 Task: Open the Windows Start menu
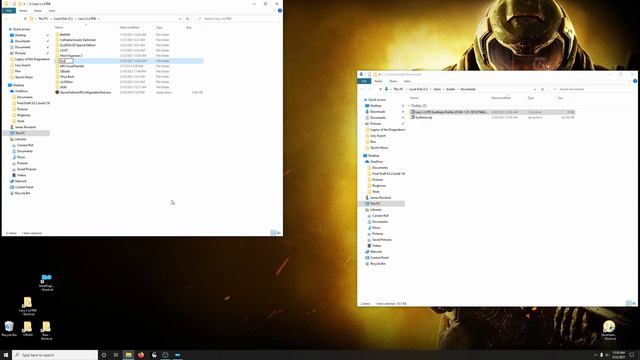(x=6, y=355)
